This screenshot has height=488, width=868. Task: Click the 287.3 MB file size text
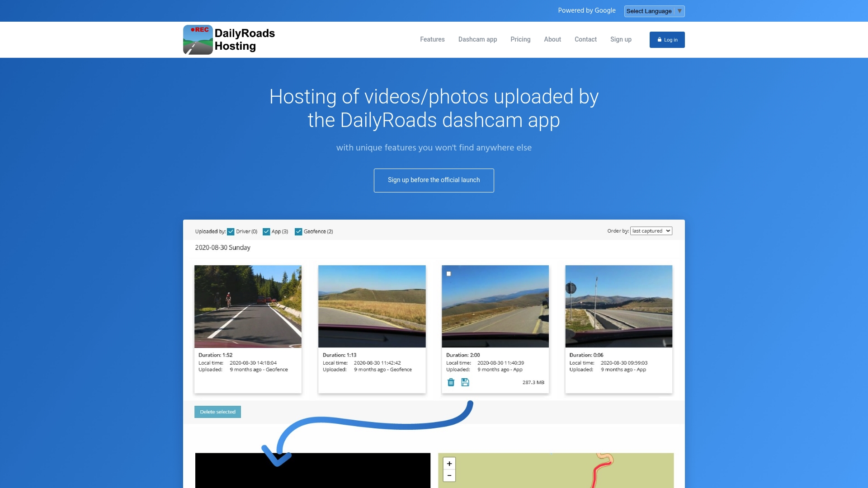(533, 382)
